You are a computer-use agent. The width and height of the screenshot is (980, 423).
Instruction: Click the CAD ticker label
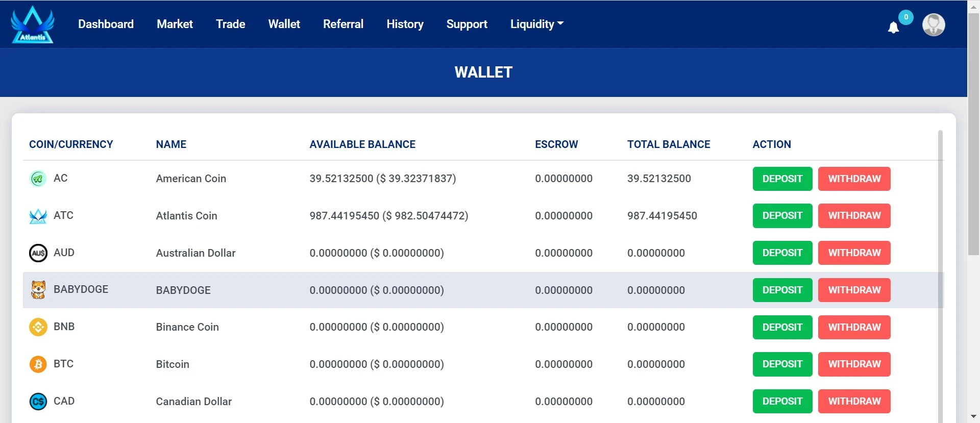[x=64, y=401]
